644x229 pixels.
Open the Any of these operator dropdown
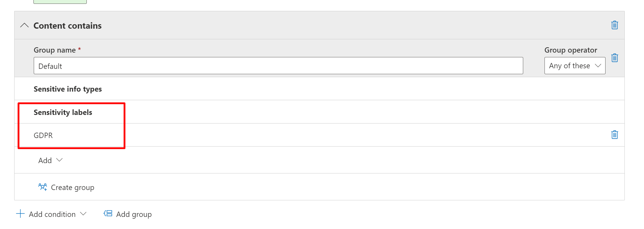574,66
